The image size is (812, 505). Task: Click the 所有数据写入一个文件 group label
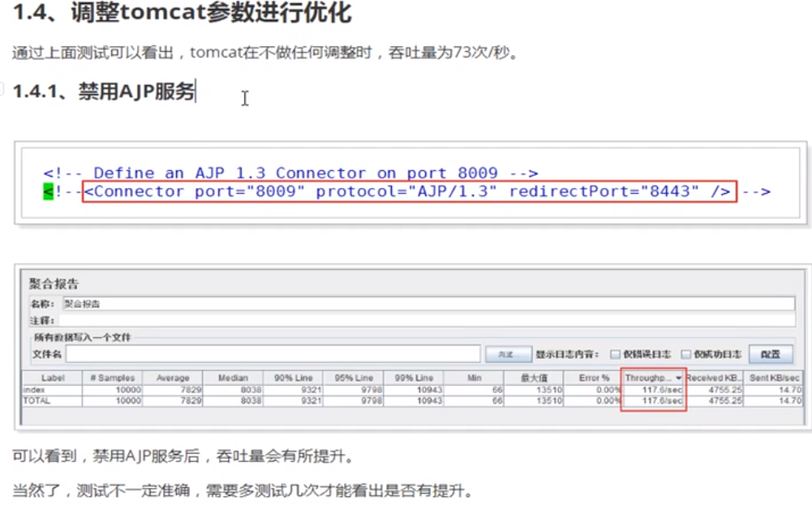coord(83,337)
